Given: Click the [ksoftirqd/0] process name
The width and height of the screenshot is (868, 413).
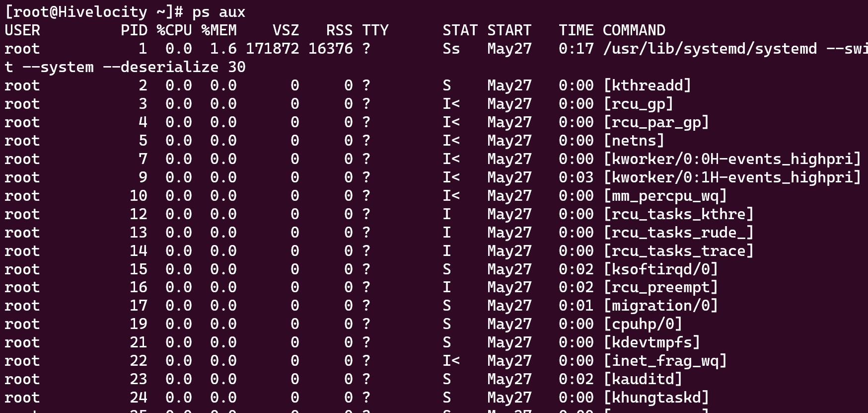Looking at the screenshot, I should (x=660, y=269).
